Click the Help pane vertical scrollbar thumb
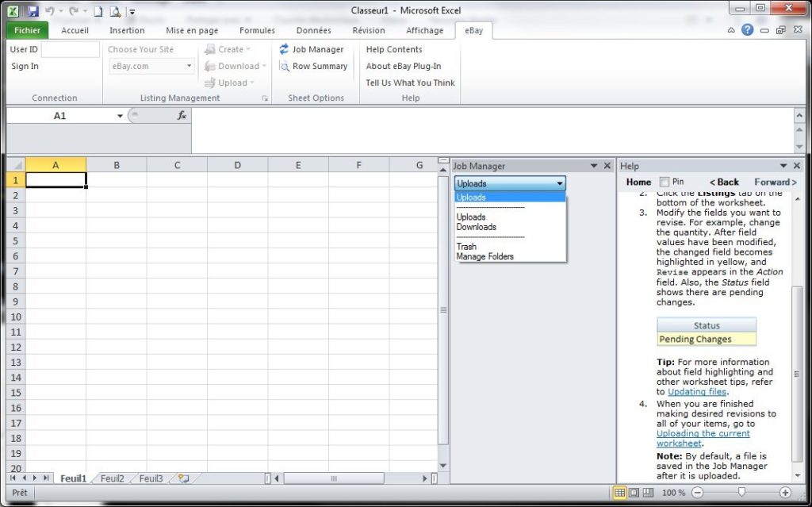Screen dimensions: 812x507 [797, 374]
